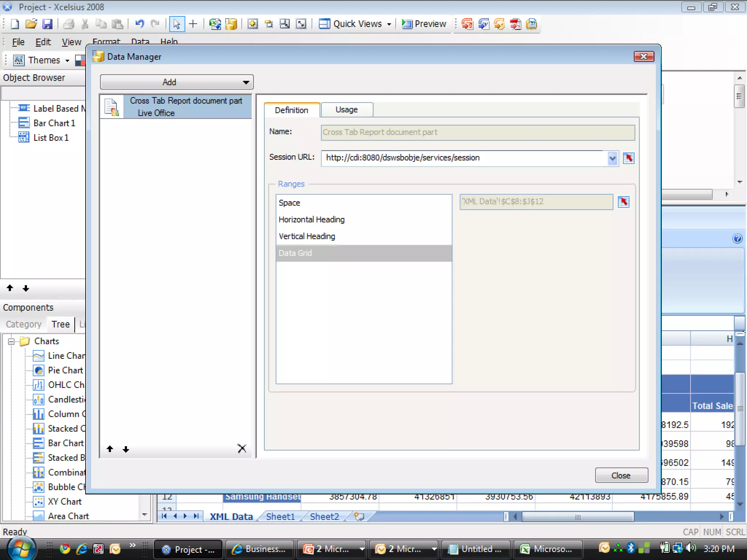Select the Tree components tab
This screenshot has height=560, width=747.
[x=61, y=324]
